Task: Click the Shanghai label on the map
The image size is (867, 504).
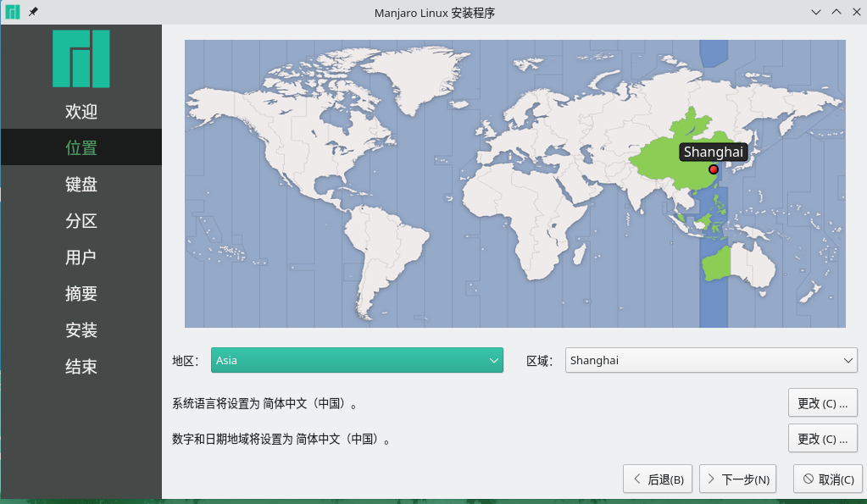Action: (x=714, y=152)
